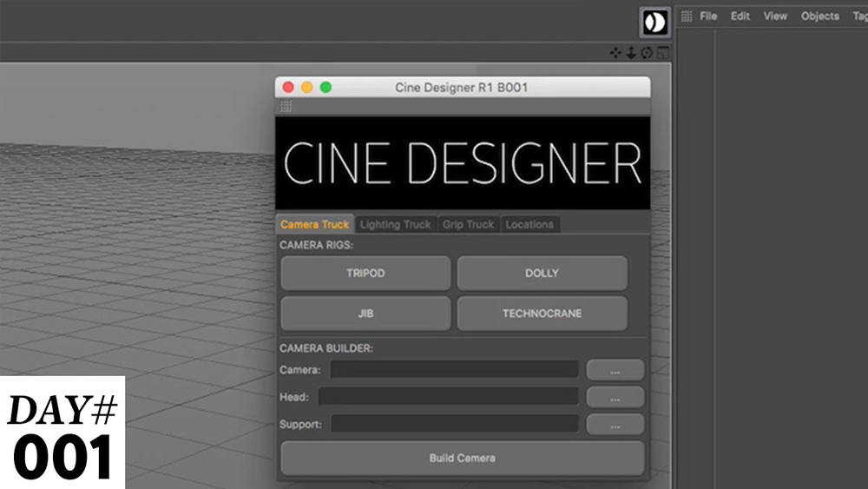The image size is (868, 489).
Task: Click the viewport toggle-view layout icon
Action: [x=662, y=53]
